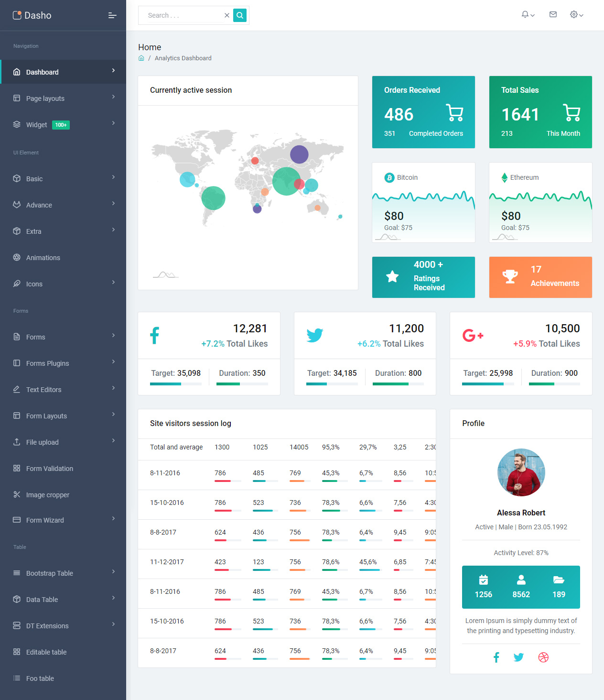Click the user icon above 8562
This screenshot has width=604, height=700.
(521, 580)
